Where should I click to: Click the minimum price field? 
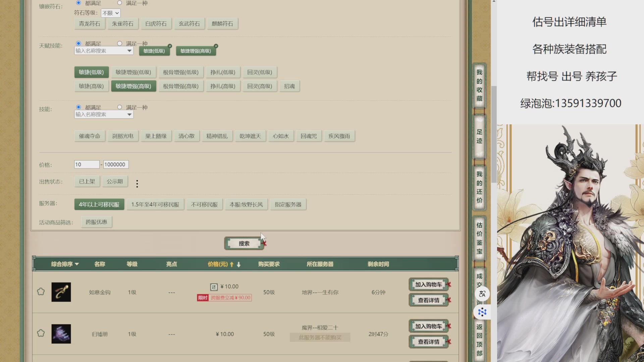coord(87,165)
